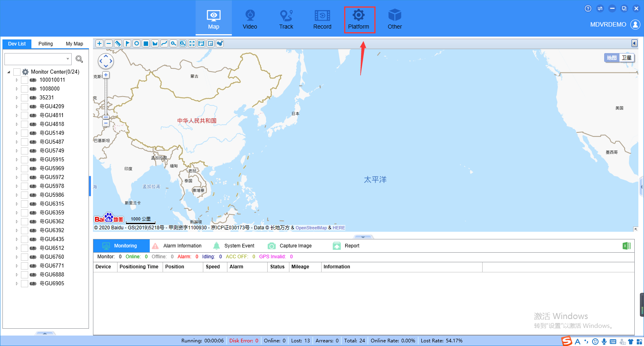Open the System Event tab

click(x=233, y=246)
